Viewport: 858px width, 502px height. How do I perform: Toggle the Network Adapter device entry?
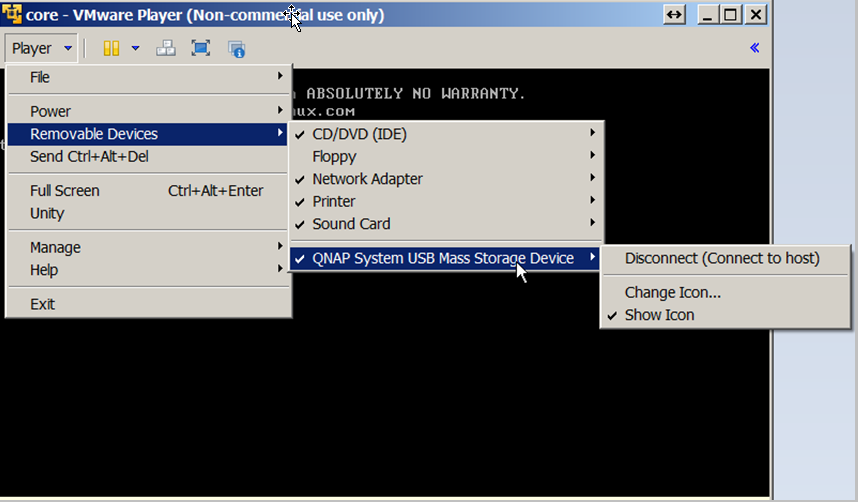[x=446, y=179]
